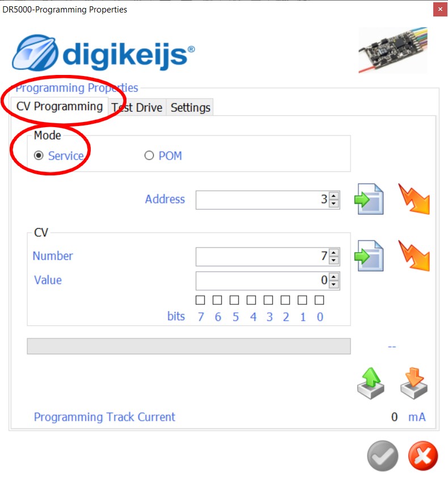
Task: Click the write address lightning icon
Action: click(414, 199)
